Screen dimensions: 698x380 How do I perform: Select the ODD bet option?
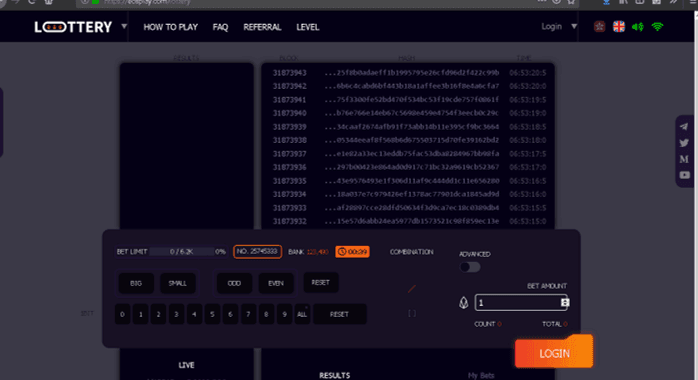[234, 283]
